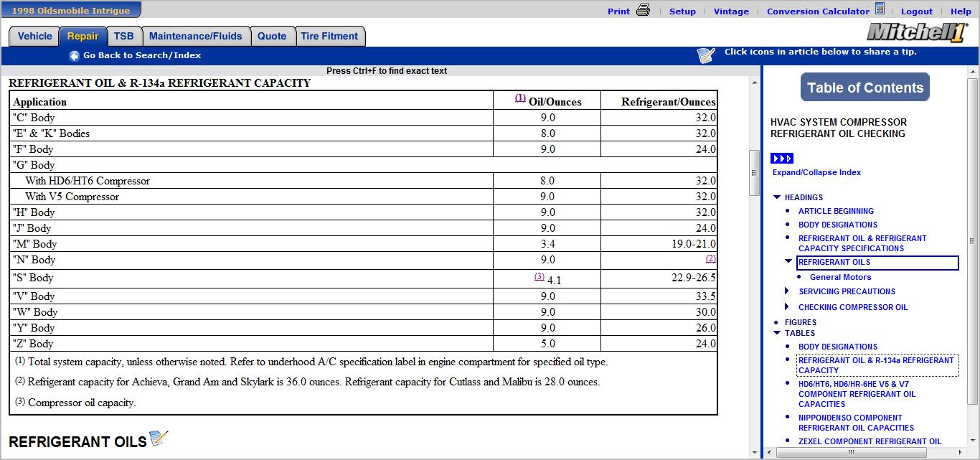
Task: Switch to the Vehicle tab
Action: pos(34,37)
